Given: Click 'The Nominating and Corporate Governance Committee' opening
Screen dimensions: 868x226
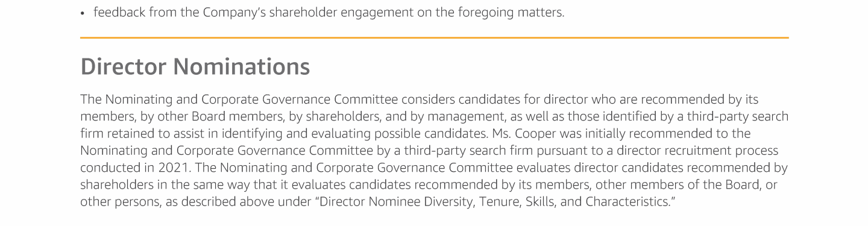Looking at the screenshot, I should 239,99.
